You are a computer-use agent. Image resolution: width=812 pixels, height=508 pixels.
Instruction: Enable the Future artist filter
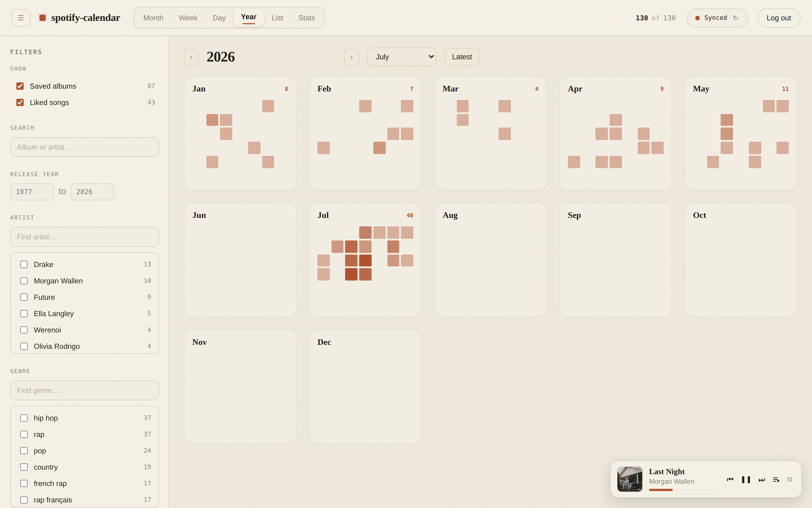click(24, 297)
